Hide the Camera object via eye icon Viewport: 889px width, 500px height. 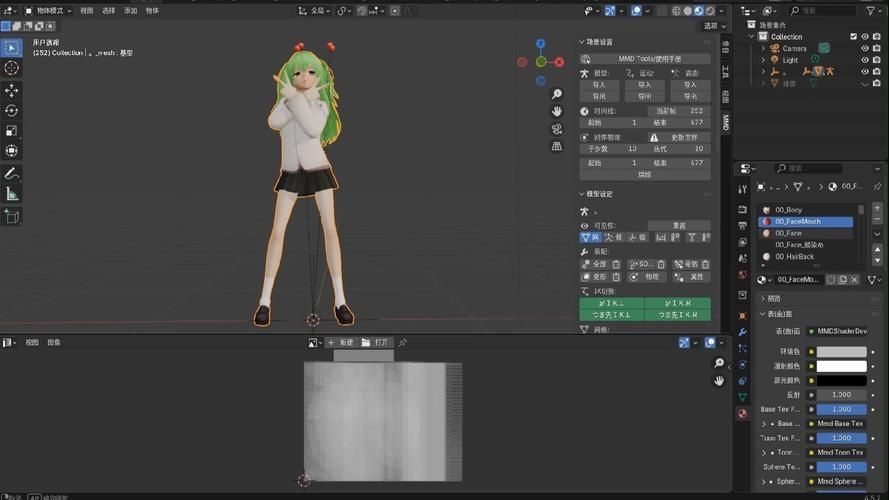point(865,49)
